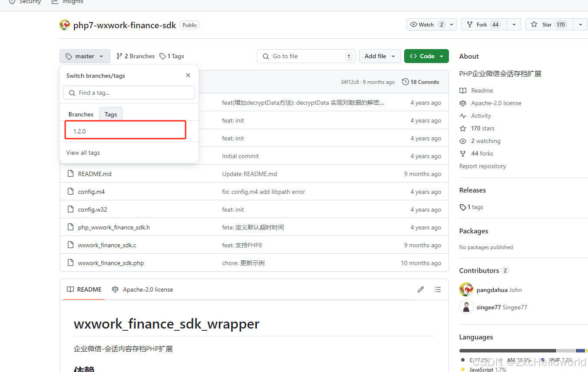Open the config.m4 file
This screenshot has width=588, height=372.
pyautogui.click(x=91, y=192)
